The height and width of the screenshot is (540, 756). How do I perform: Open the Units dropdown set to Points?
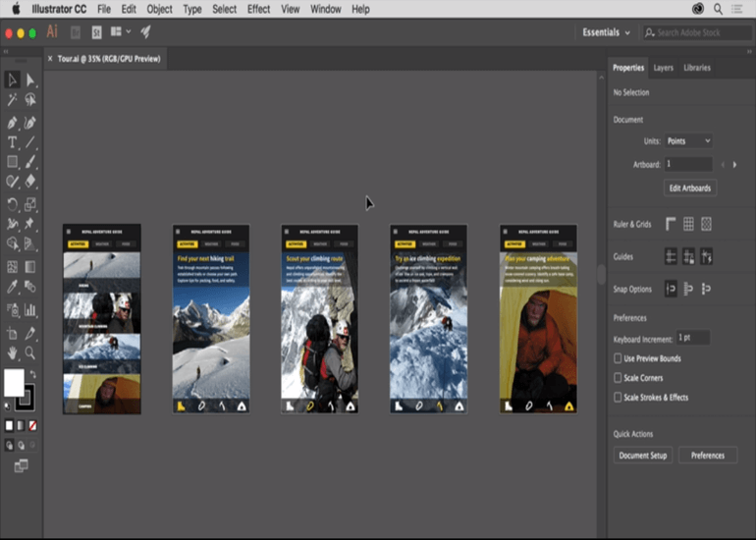(688, 141)
